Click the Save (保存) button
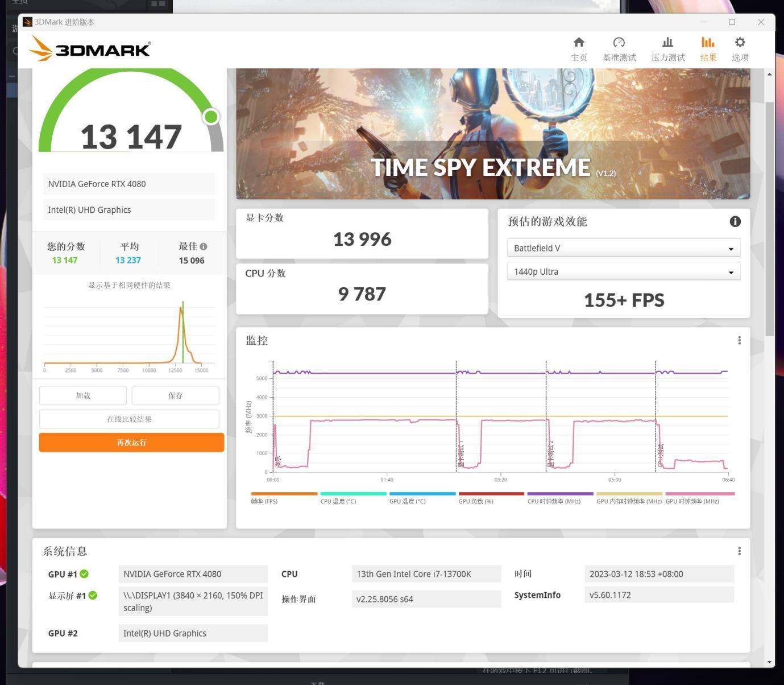Viewport: 784px width, 685px height. point(176,395)
